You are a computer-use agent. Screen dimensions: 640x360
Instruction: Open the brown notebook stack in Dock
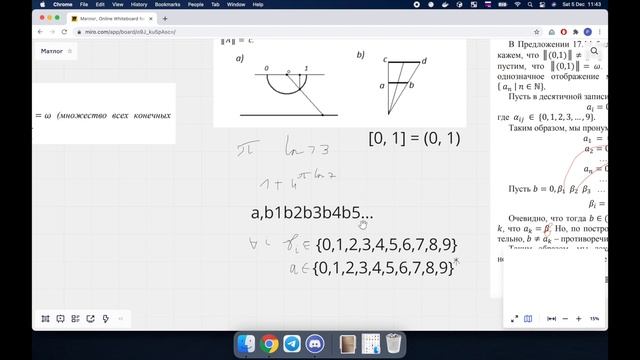[348, 344]
